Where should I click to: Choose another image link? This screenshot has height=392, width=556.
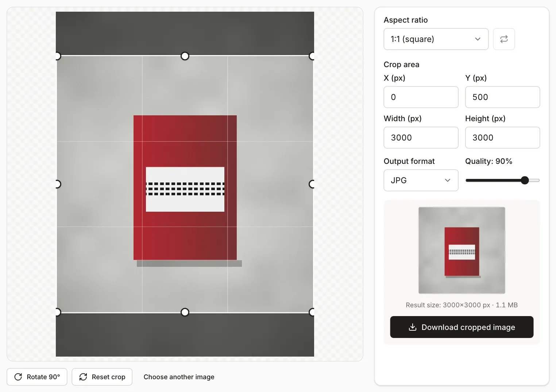(x=179, y=377)
